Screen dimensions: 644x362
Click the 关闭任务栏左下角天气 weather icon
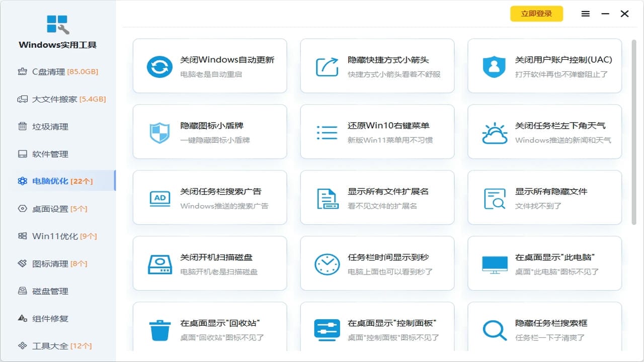click(x=494, y=132)
